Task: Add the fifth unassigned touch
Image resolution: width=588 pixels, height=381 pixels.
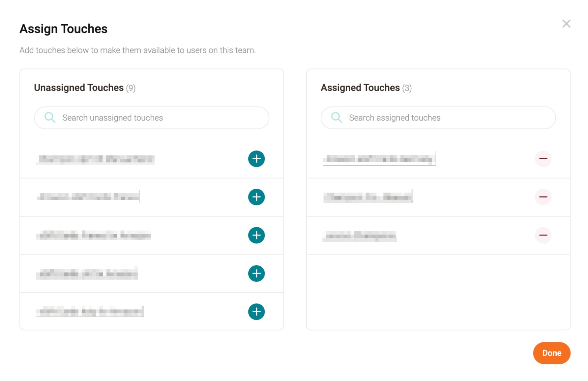Action: (256, 312)
